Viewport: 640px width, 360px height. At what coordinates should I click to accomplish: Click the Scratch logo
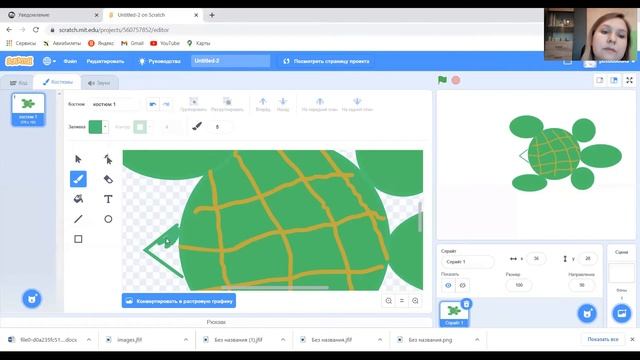click(19, 61)
